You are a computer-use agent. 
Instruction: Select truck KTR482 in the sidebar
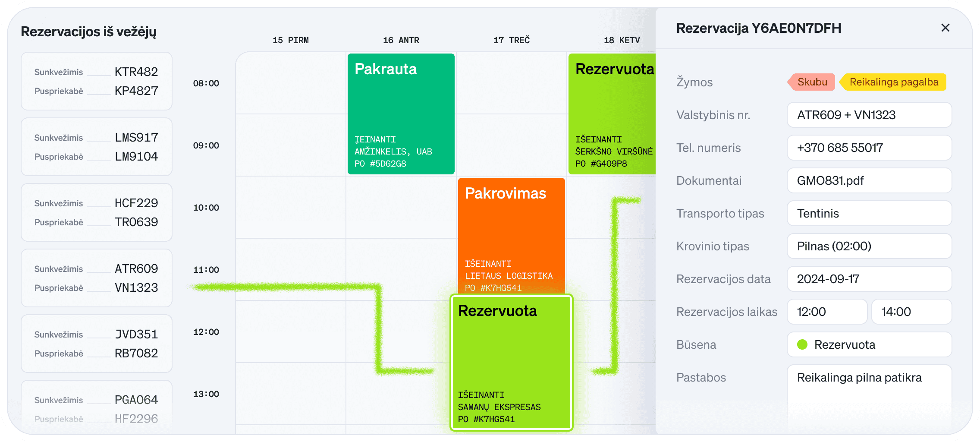(x=96, y=81)
